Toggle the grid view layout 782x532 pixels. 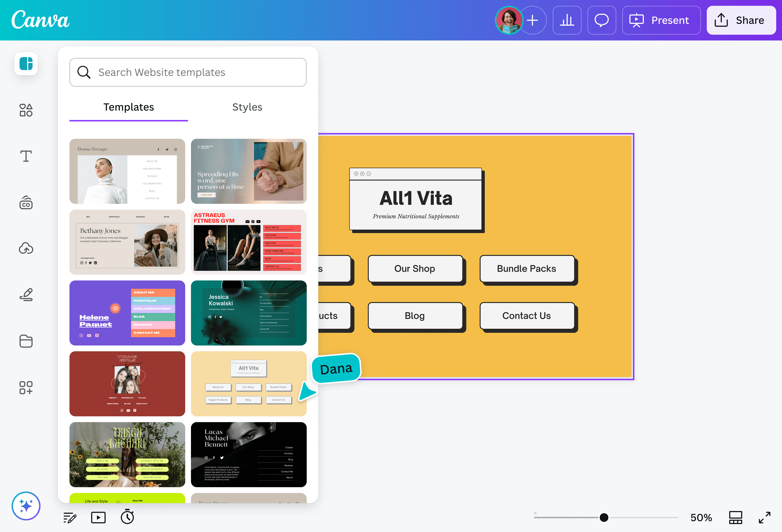pos(736,517)
